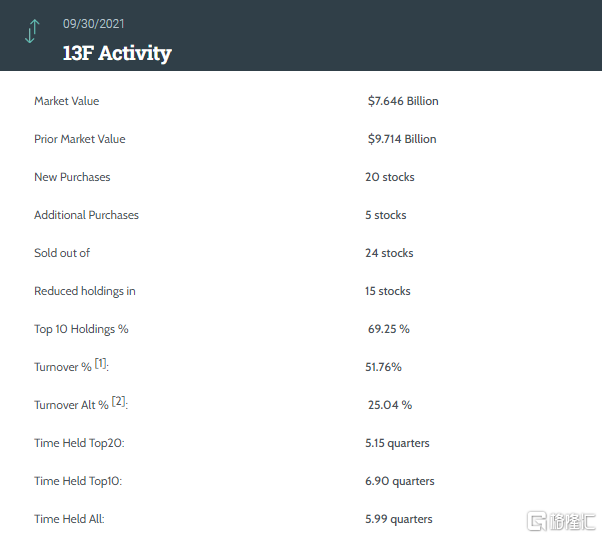
Task: Click the 13F Activity heading
Action: (x=117, y=53)
